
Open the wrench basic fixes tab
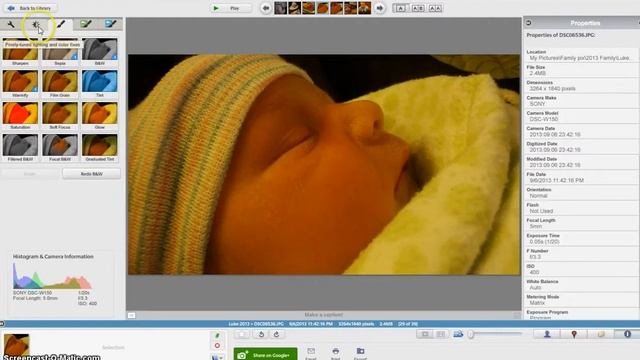pyautogui.click(x=11, y=24)
